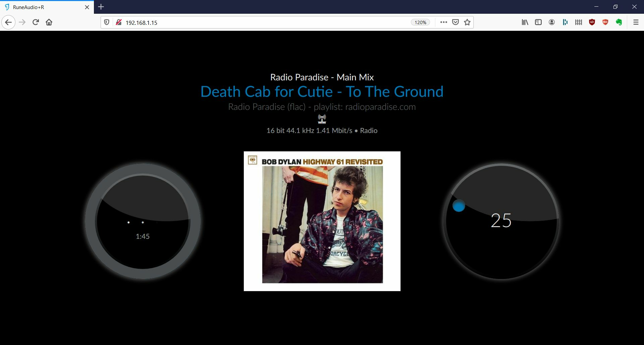Open the red WAB extension icon
The image size is (644, 345).
(605, 22)
